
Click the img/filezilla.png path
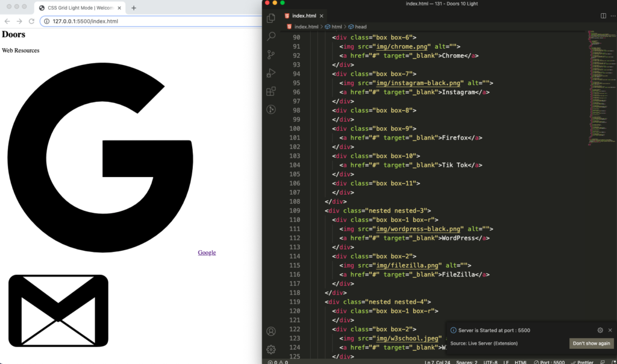(x=407, y=266)
